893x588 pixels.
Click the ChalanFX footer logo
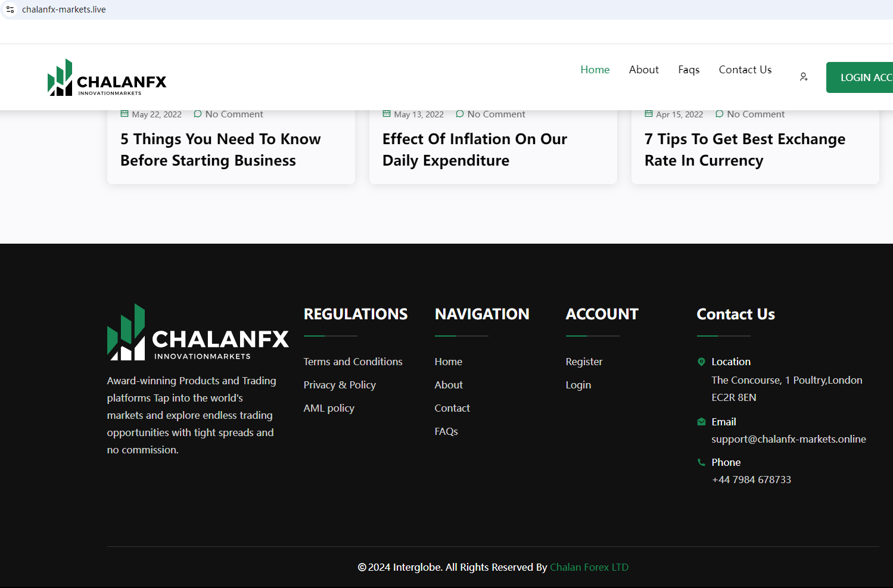197,332
